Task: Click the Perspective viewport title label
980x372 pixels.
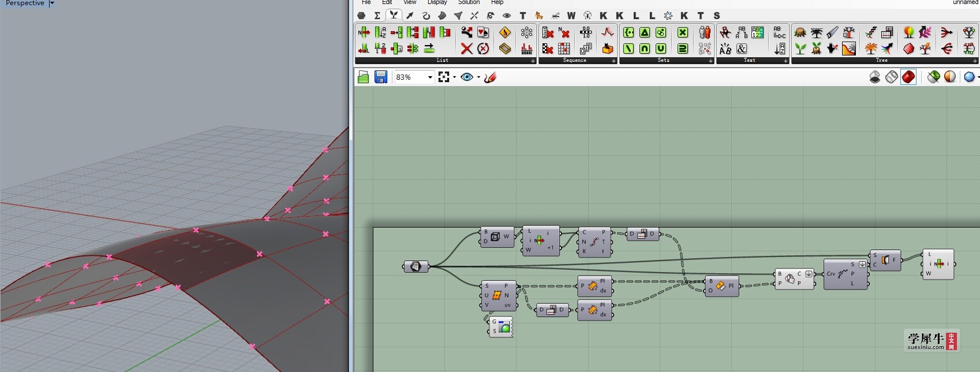Action: click(x=24, y=3)
